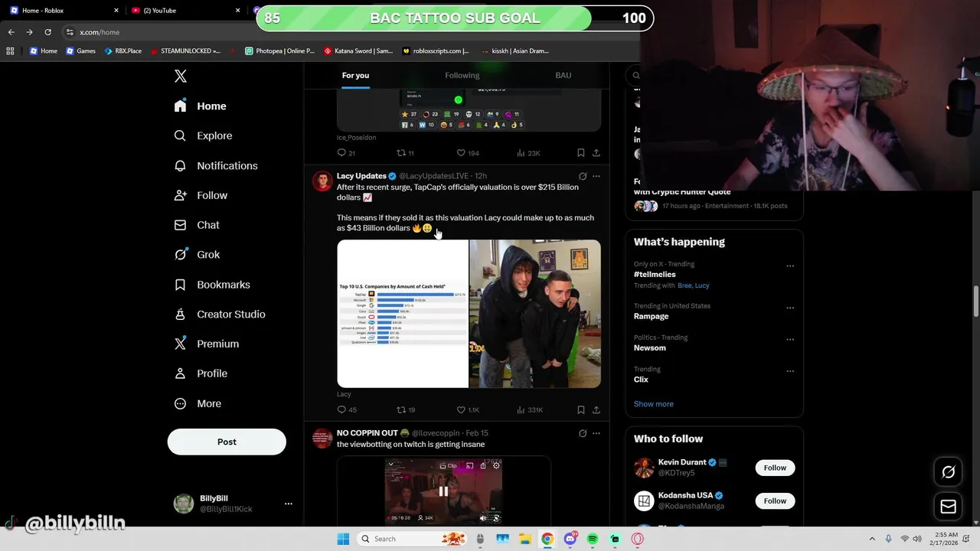Follow Kevin Durant
This screenshot has width=980, height=551.
(x=775, y=468)
